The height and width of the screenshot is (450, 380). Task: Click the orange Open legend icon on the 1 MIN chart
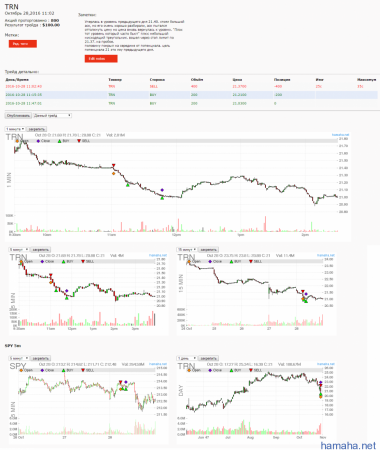coord(17,141)
